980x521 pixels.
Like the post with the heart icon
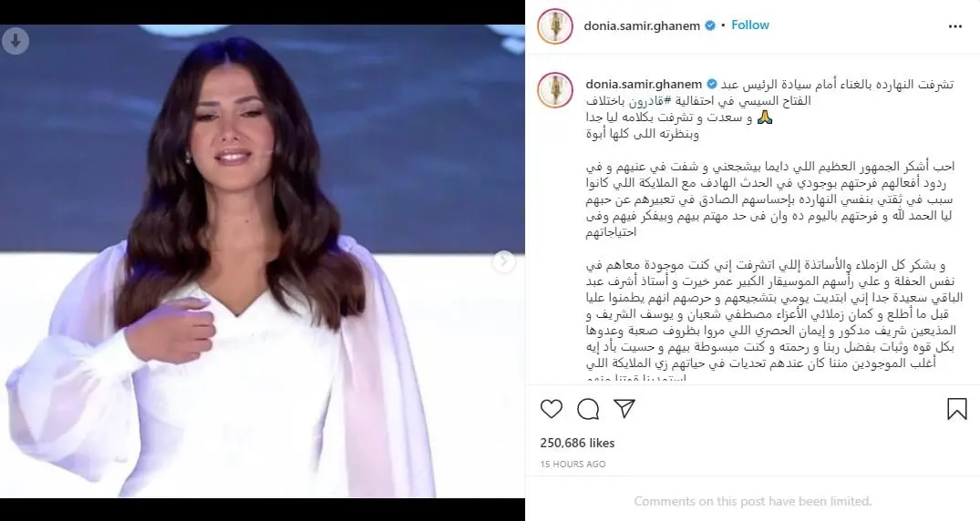(551, 409)
